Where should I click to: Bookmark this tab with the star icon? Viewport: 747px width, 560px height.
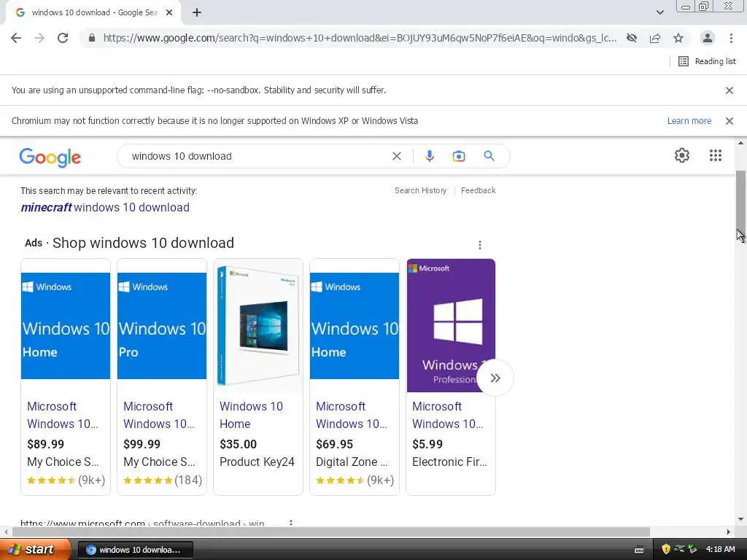coord(678,38)
